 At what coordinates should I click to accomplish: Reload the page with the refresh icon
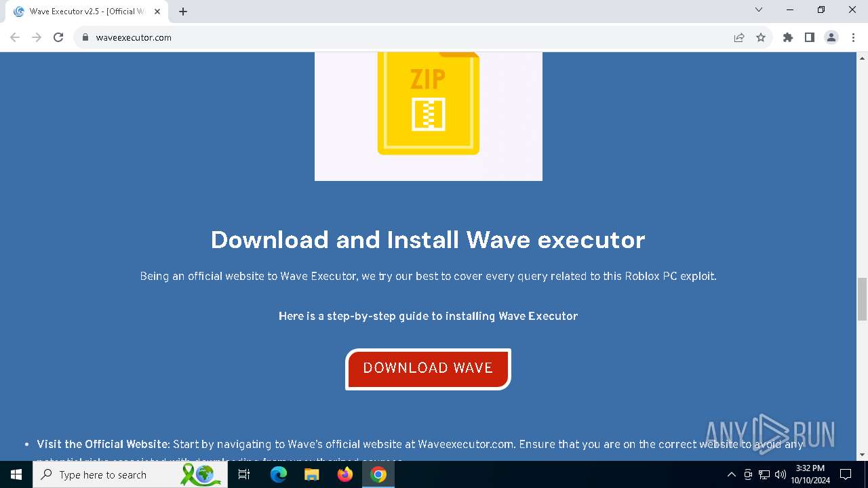click(58, 37)
